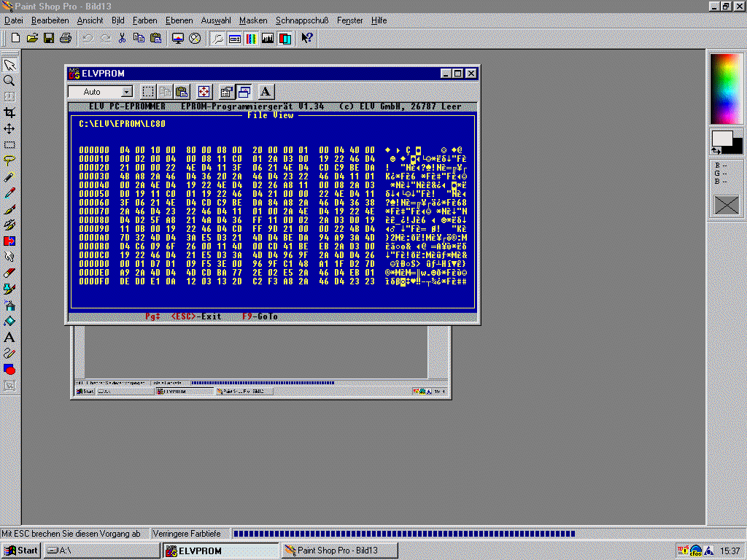Select the Arrow tool in tool palette
Viewport: 747px width, 560px height.
pyautogui.click(x=9, y=65)
